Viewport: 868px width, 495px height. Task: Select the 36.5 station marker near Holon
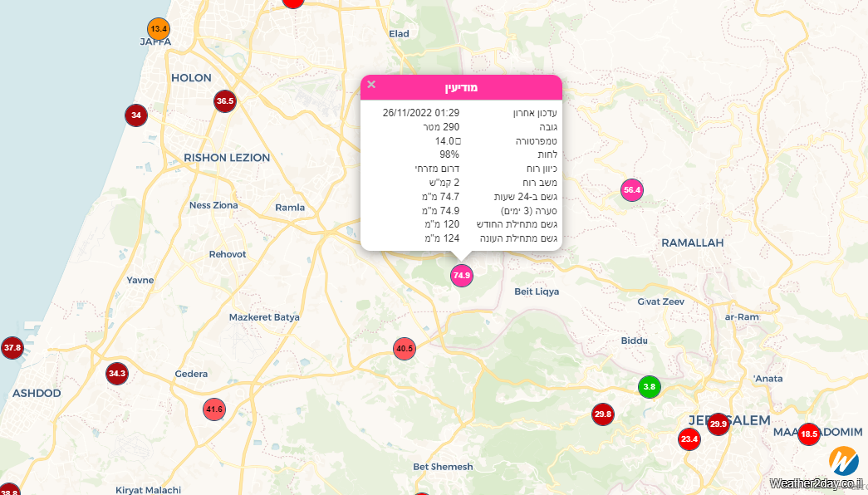point(225,101)
